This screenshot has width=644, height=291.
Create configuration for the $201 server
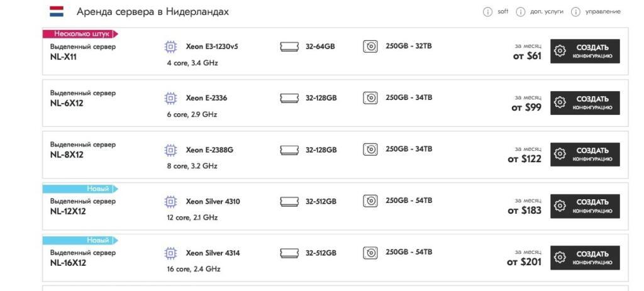click(585, 258)
